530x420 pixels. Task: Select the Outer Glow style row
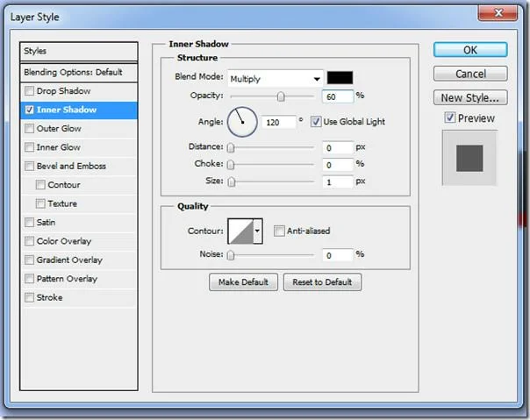click(79, 128)
